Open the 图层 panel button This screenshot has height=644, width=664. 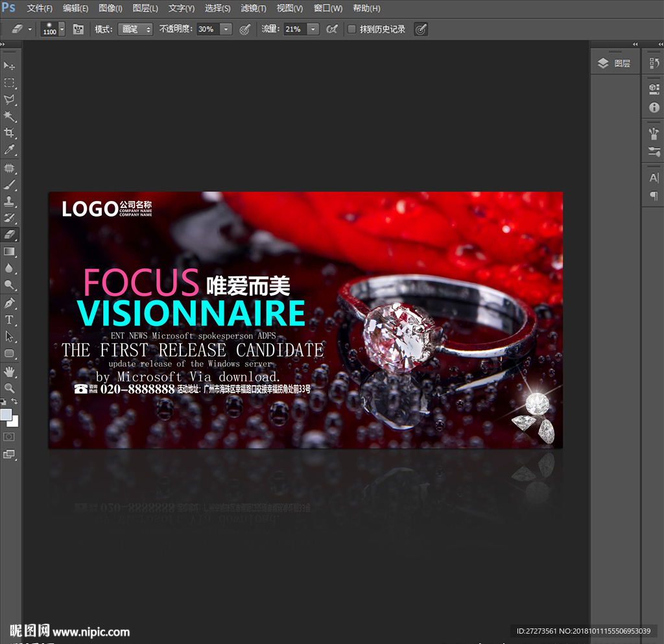click(614, 64)
